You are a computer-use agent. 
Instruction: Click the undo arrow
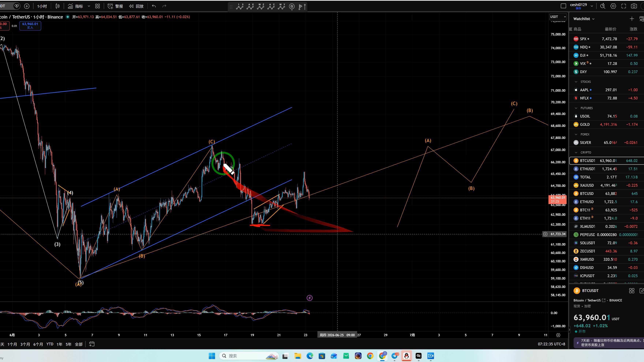(154, 6)
